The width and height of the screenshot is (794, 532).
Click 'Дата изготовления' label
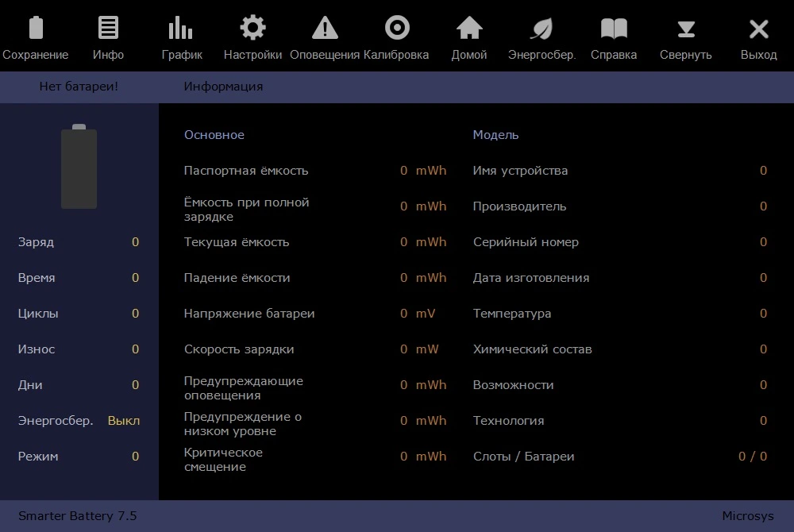[531, 278]
